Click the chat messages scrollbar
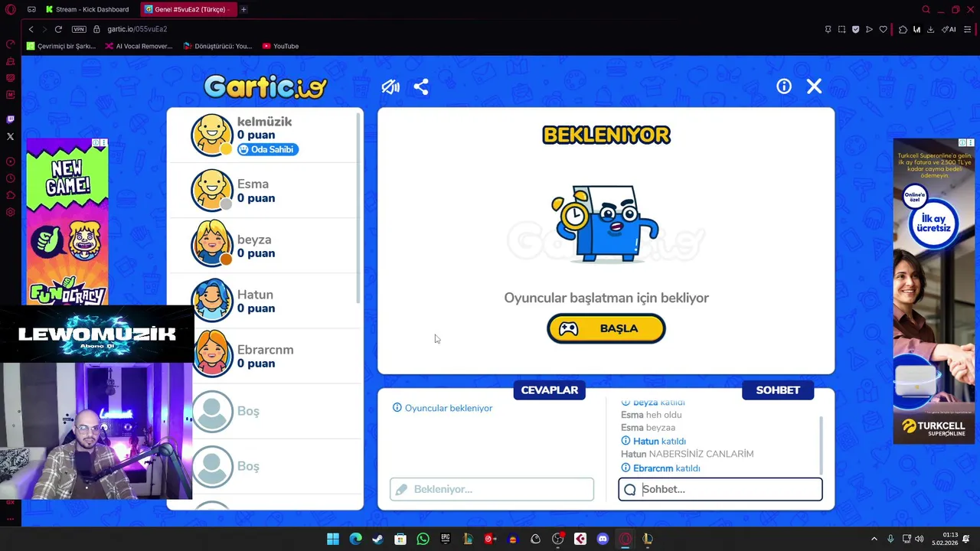The image size is (980, 551). point(821,445)
